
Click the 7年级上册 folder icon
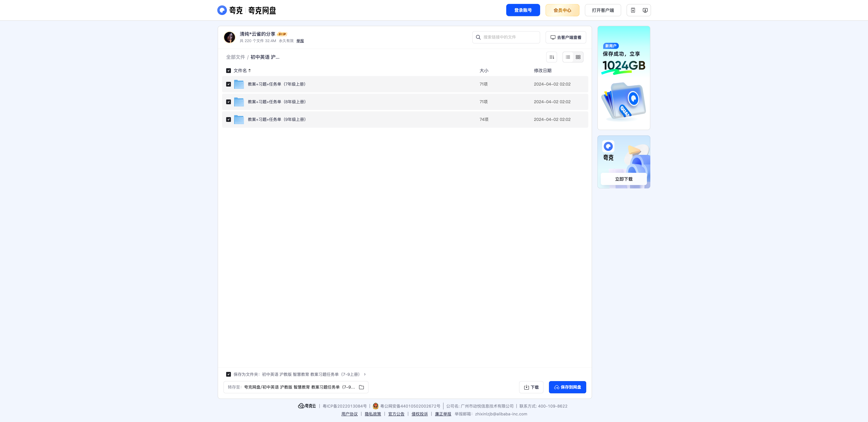point(239,84)
